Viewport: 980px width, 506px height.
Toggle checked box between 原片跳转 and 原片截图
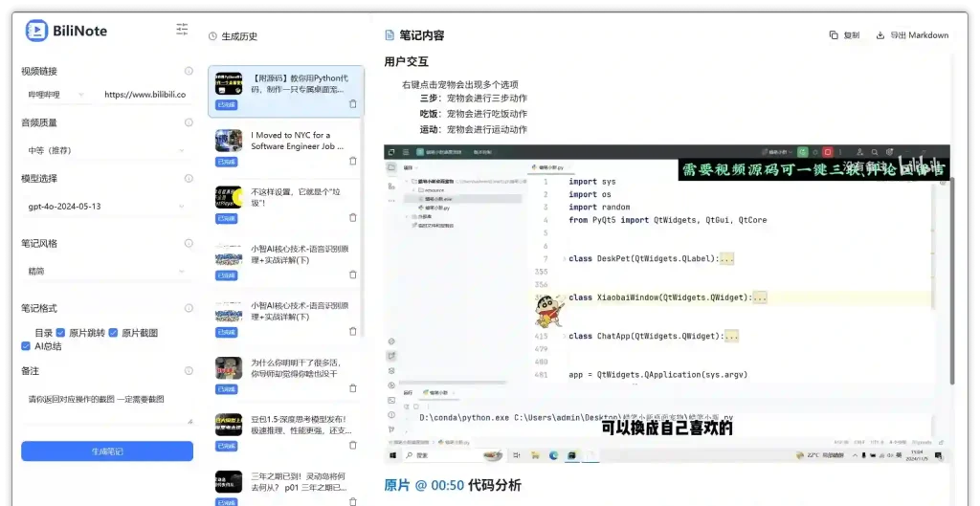point(113,333)
